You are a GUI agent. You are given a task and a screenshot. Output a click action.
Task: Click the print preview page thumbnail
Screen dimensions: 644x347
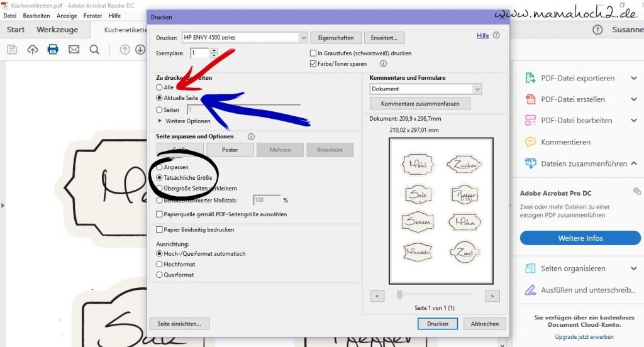pyautogui.click(x=441, y=211)
